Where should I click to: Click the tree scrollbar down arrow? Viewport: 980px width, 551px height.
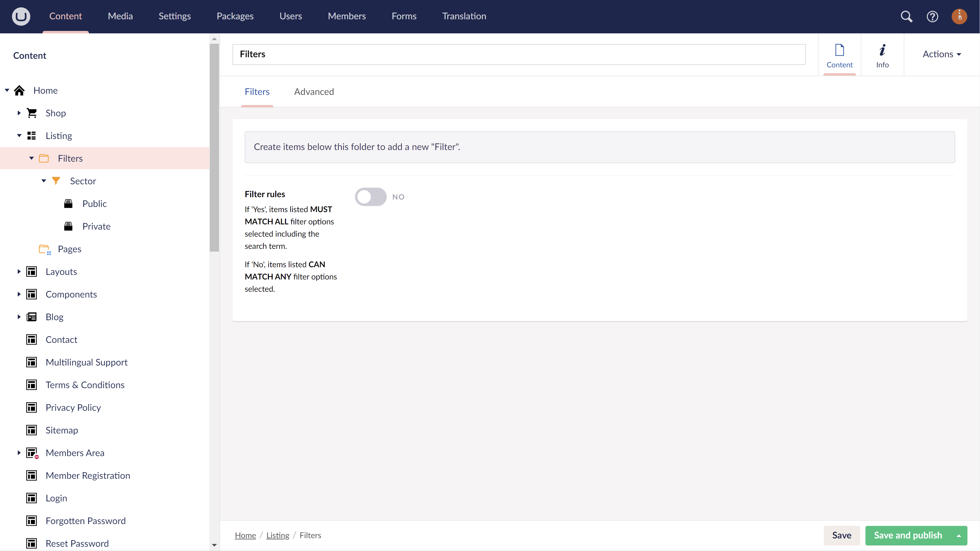point(214,545)
